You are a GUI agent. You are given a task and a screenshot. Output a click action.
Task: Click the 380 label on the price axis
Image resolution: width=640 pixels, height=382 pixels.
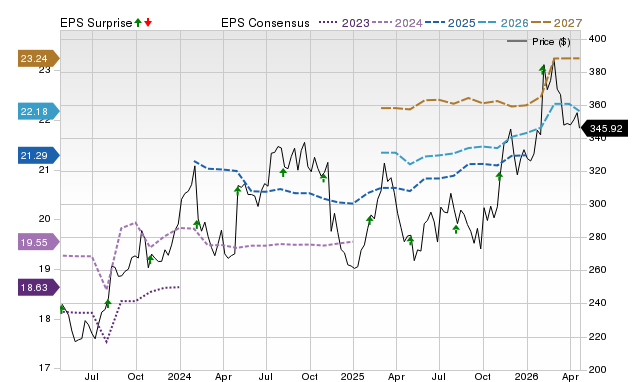(x=598, y=72)
